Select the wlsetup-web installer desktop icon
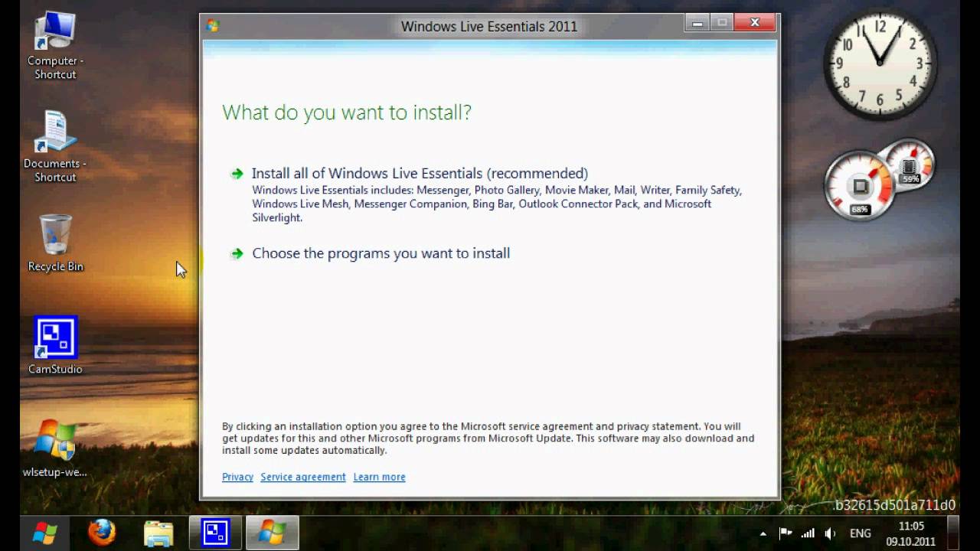The height and width of the screenshot is (551, 980). (x=55, y=448)
